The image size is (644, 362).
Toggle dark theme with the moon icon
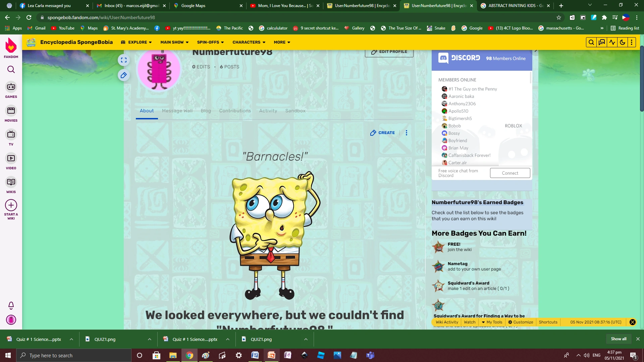click(623, 42)
